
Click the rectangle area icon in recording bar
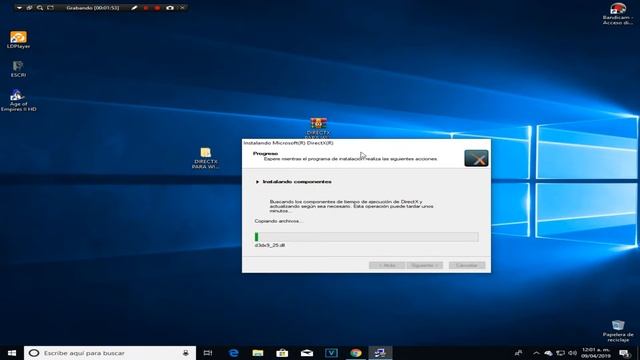tap(50, 8)
